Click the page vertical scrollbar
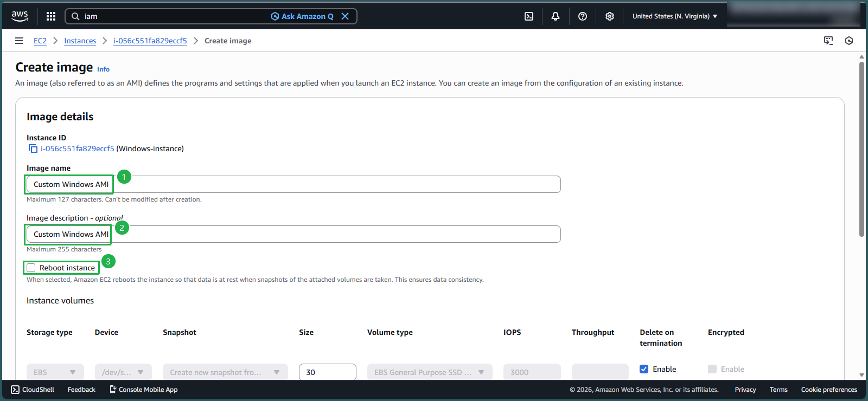868x401 pixels. click(x=861, y=150)
